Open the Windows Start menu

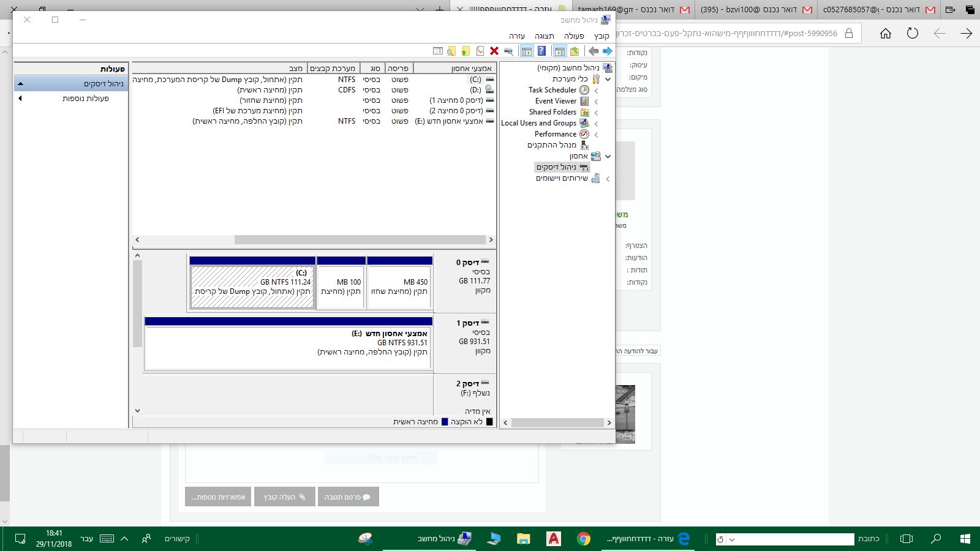click(965, 539)
